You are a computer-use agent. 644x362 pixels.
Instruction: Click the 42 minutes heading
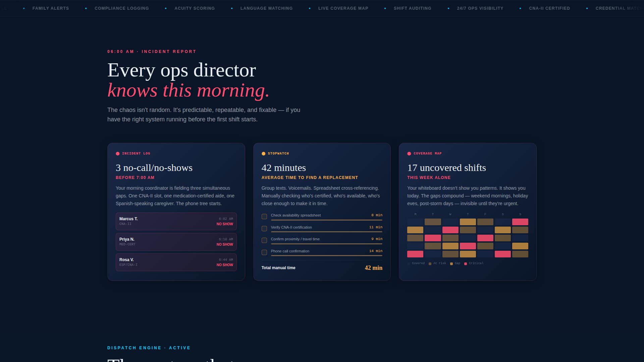(284, 168)
